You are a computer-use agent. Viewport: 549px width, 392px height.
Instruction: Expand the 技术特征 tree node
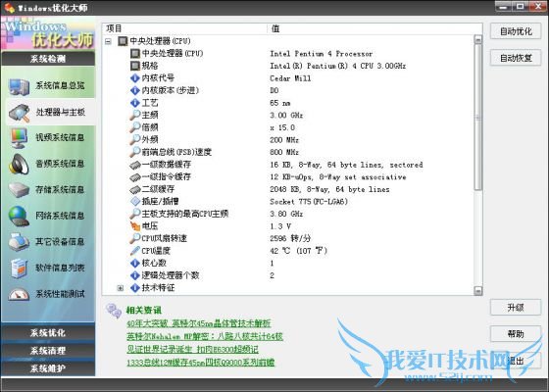(120, 288)
